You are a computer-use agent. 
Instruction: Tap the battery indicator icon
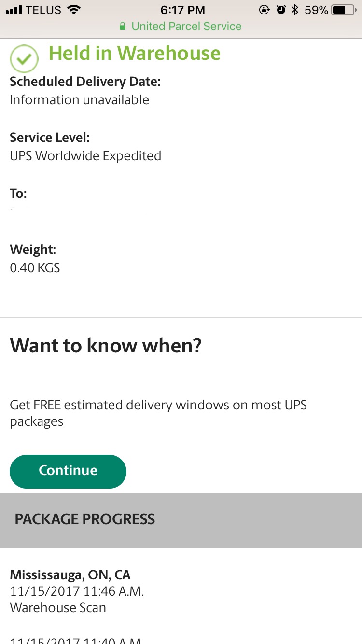[x=344, y=10]
